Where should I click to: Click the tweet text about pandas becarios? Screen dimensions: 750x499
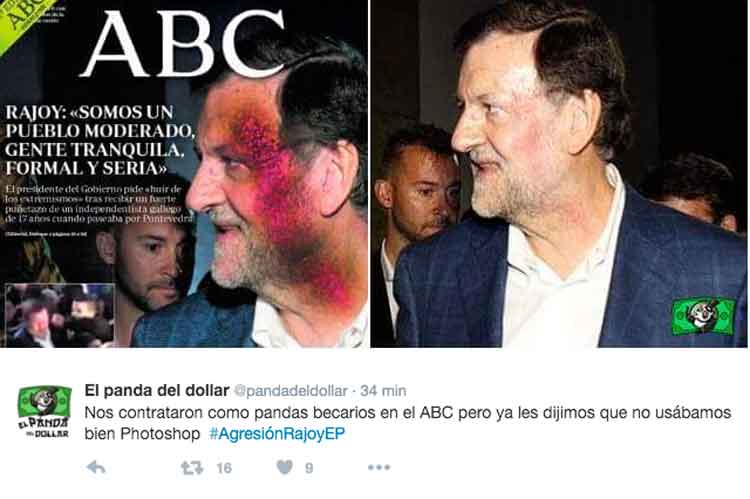click(408, 423)
